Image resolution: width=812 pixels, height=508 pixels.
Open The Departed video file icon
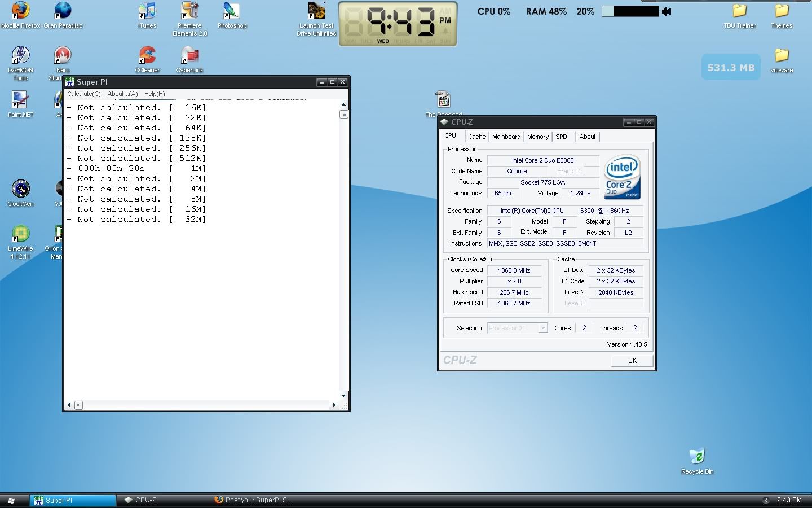click(443, 104)
